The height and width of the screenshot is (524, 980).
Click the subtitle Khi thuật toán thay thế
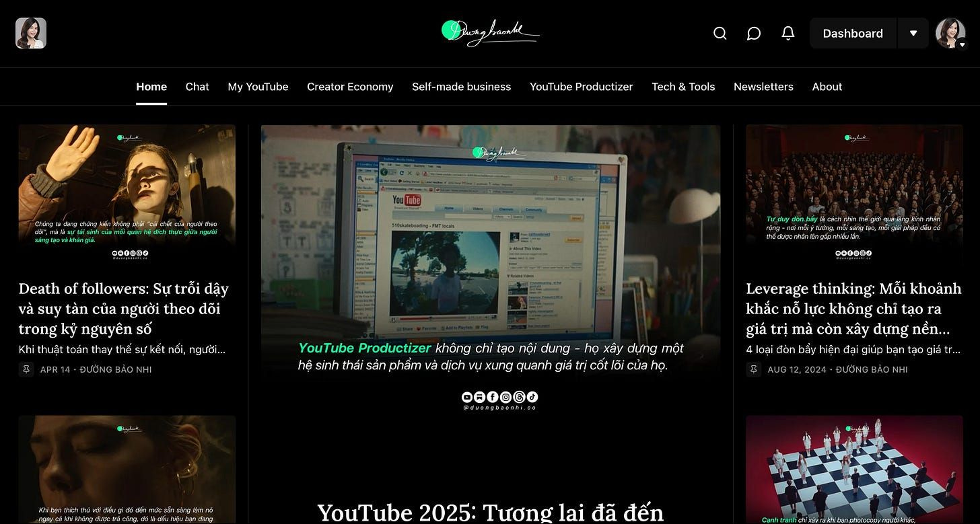[x=123, y=349]
